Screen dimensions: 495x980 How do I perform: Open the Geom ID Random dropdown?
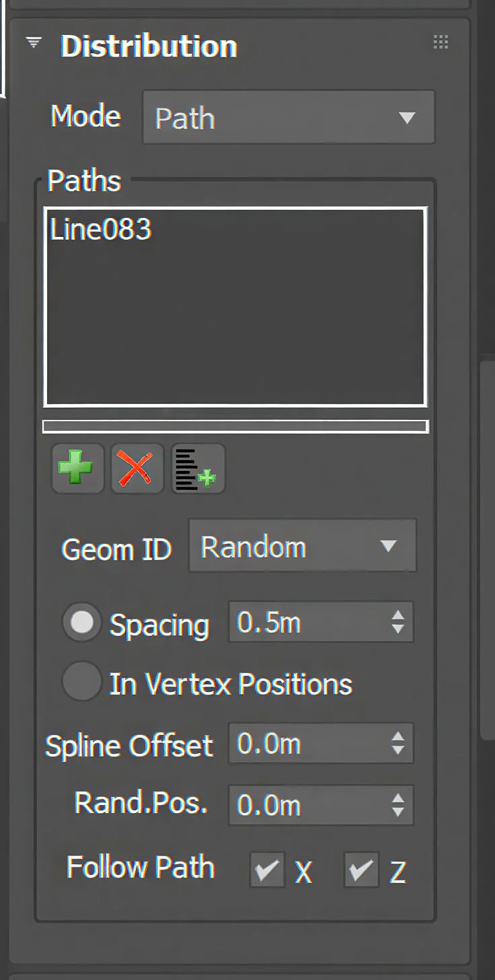click(x=302, y=546)
